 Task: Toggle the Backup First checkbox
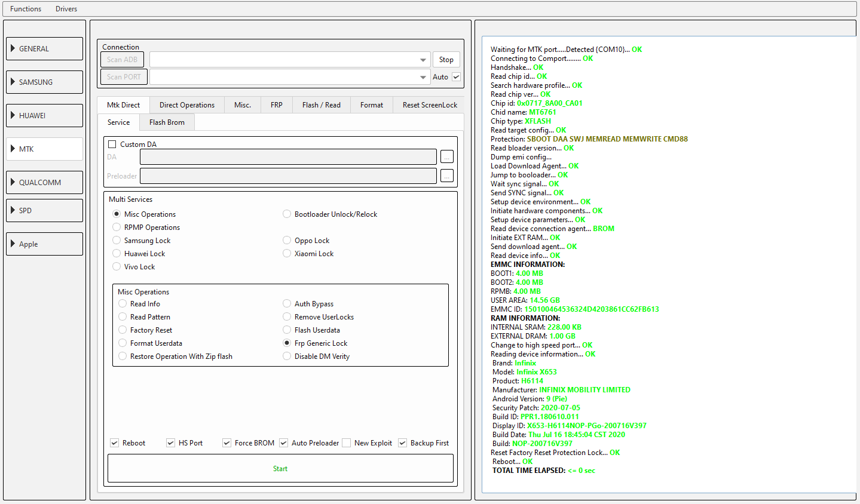click(x=402, y=443)
